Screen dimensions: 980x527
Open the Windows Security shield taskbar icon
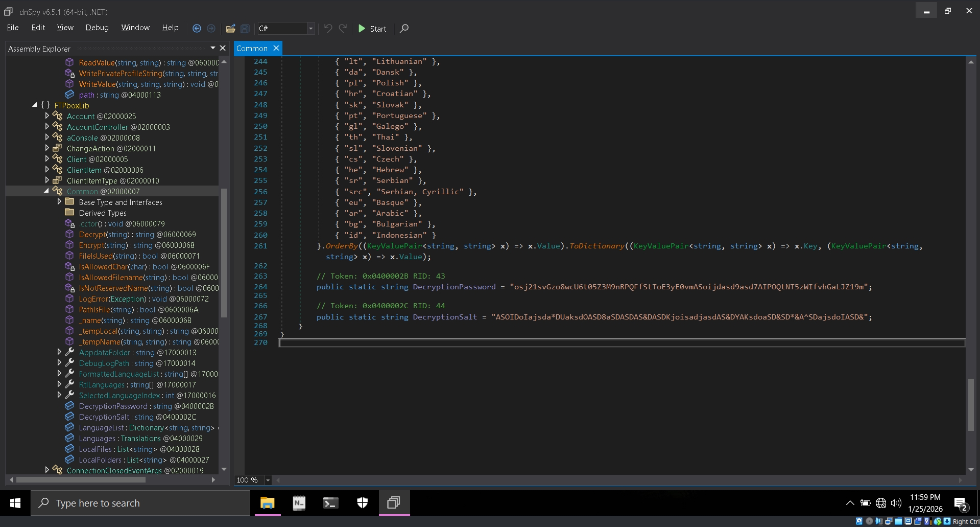[362, 503]
